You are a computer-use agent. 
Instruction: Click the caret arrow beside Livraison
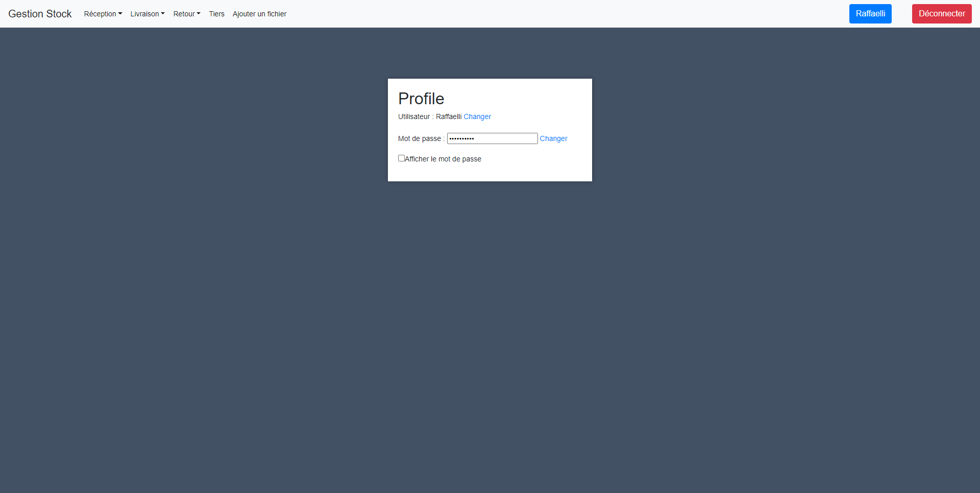pos(163,14)
